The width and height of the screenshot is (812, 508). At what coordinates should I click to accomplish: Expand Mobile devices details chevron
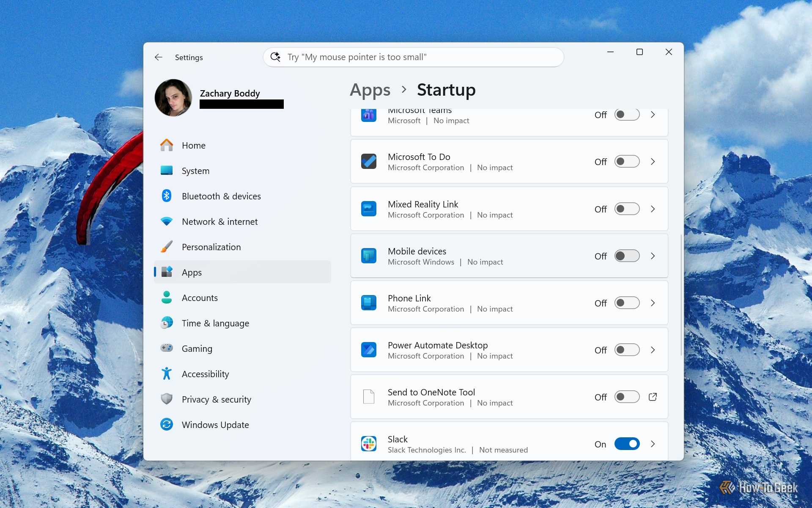point(653,256)
